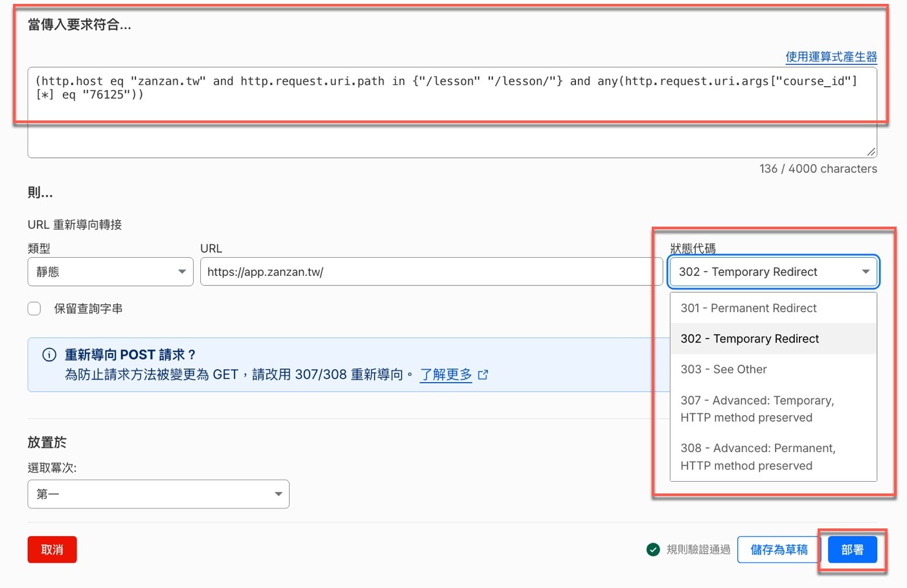The height and width of the screenshot is (588, 907).
Task: Follow the 了解更多 link
Action: [446, 375]
